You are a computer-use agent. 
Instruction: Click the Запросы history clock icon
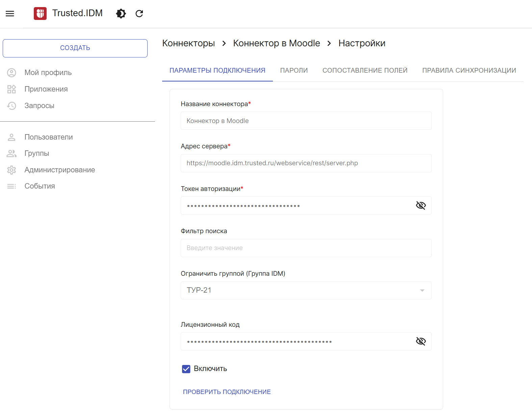point(11,106)
